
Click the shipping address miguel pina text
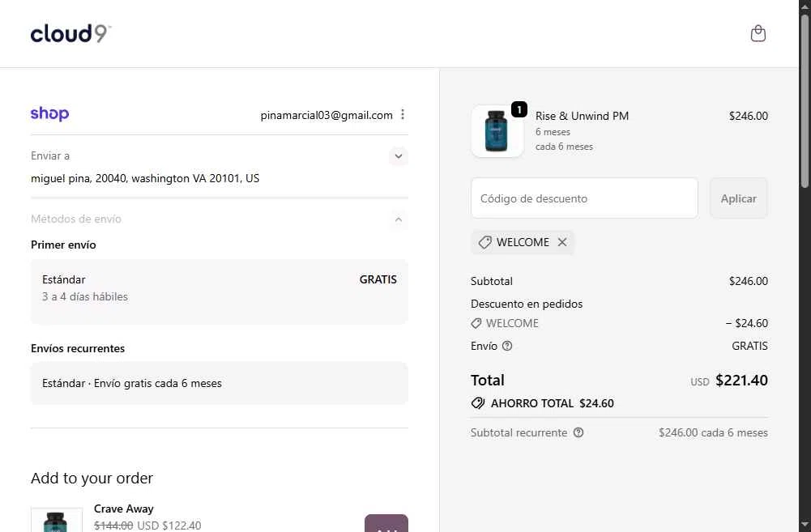point(145,178)
